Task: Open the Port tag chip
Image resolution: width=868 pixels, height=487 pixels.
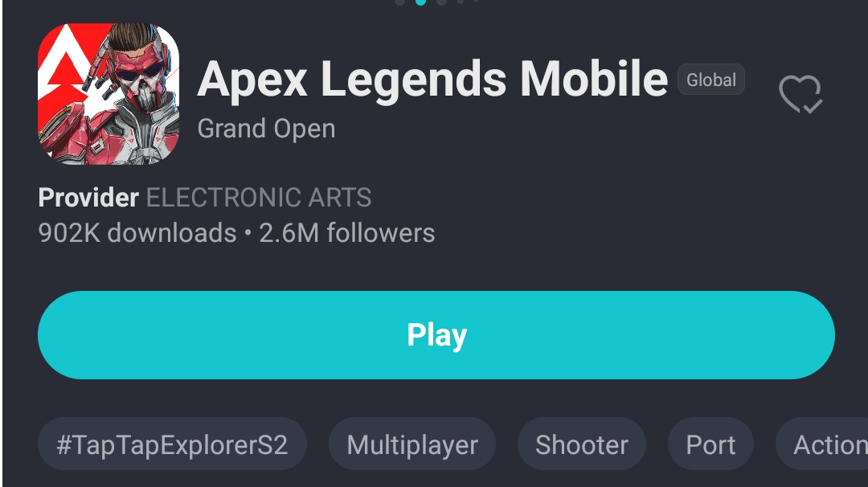Action: 710,444
